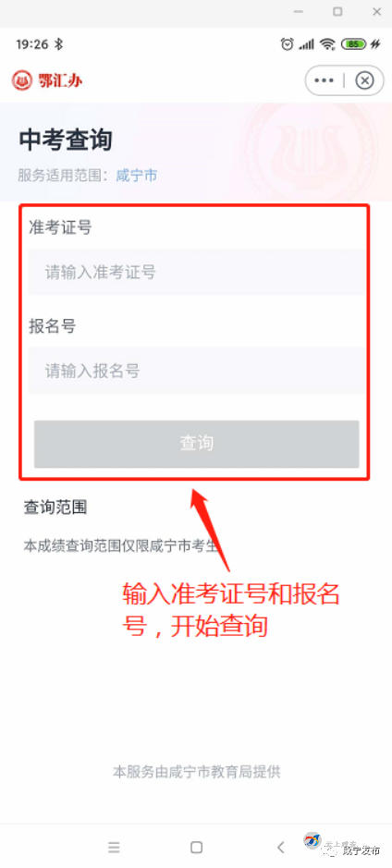
Task: Tap the battery indicator in status bar
Action: [x=354, y=44]
